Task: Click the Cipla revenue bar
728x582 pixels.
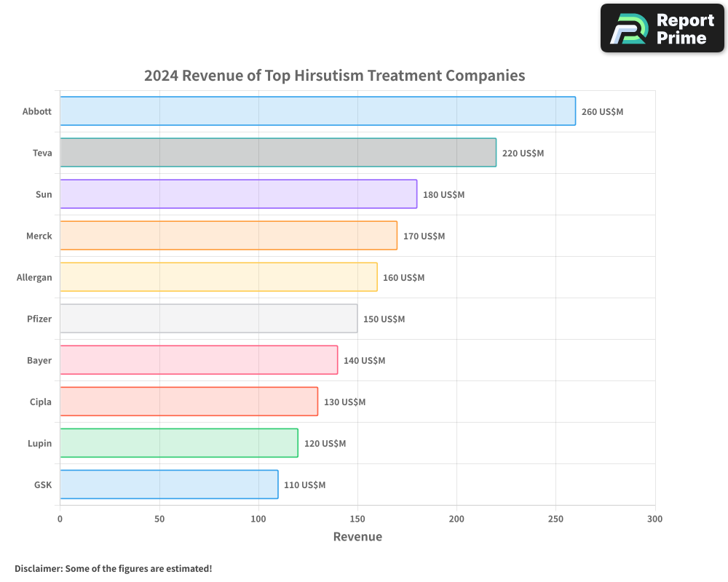Action: pos(188,402)
